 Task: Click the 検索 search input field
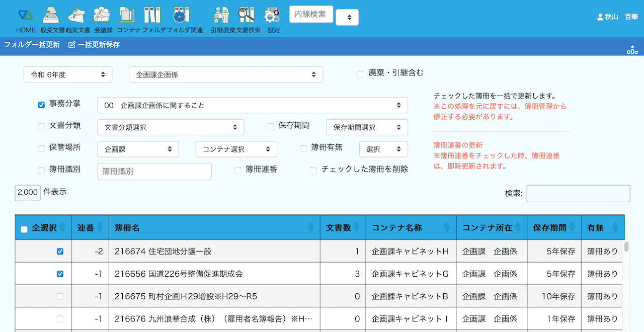pyautogui.click(x=578, y=194)
